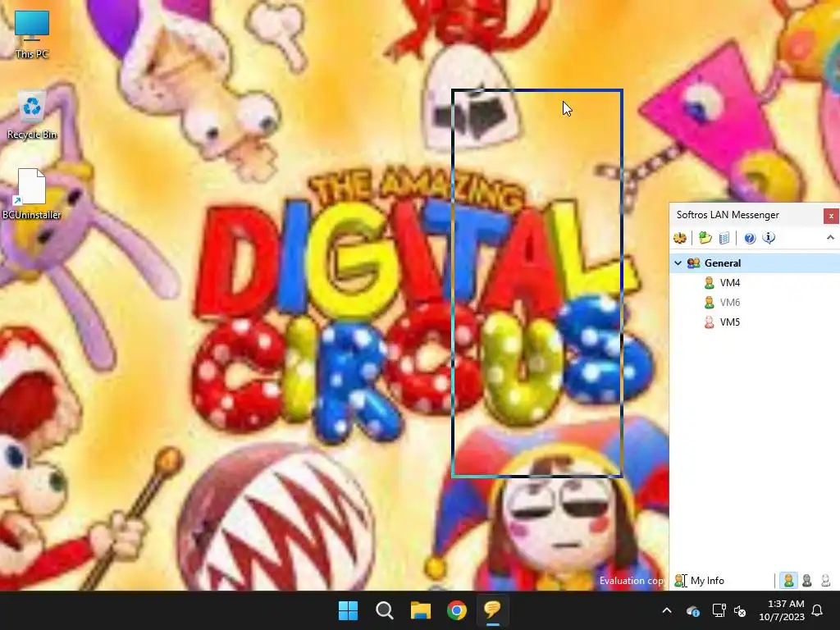840x630 pixels.
Task: Click the blue question mark Help icon
Action: (x=750, y=238)
